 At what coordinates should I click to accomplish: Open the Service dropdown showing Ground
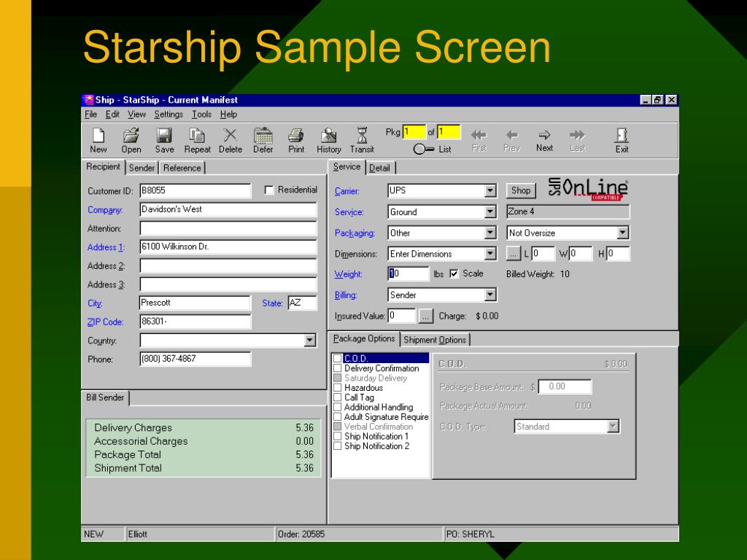[x=490, y=212]
